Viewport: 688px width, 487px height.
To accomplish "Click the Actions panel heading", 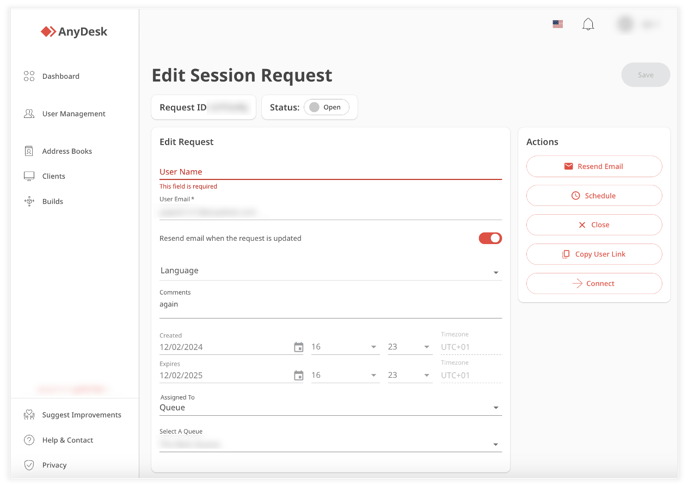I will pyautogui.click(x=542, y=142).
